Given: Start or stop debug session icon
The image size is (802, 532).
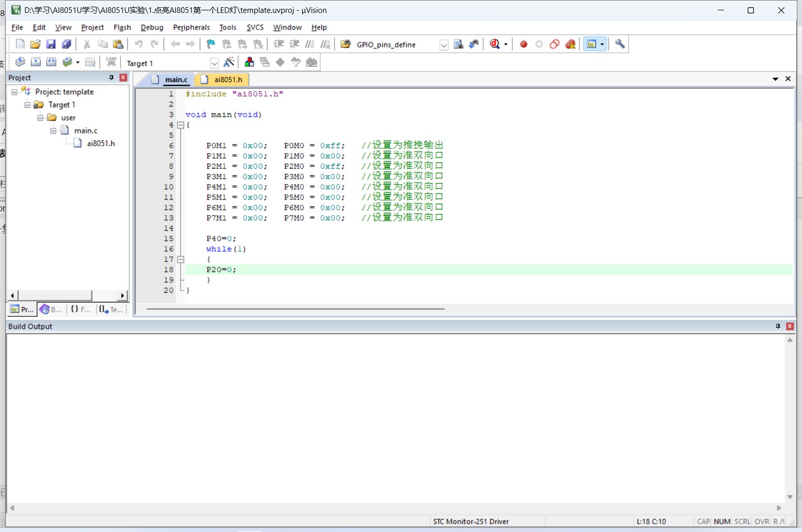Looking at the screenshot, I should tap(495, 44).
